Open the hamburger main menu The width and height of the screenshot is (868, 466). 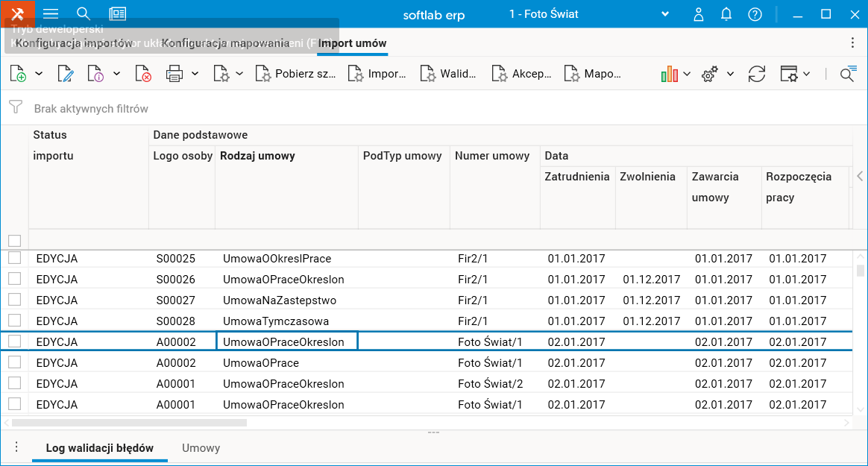(51, 14)
